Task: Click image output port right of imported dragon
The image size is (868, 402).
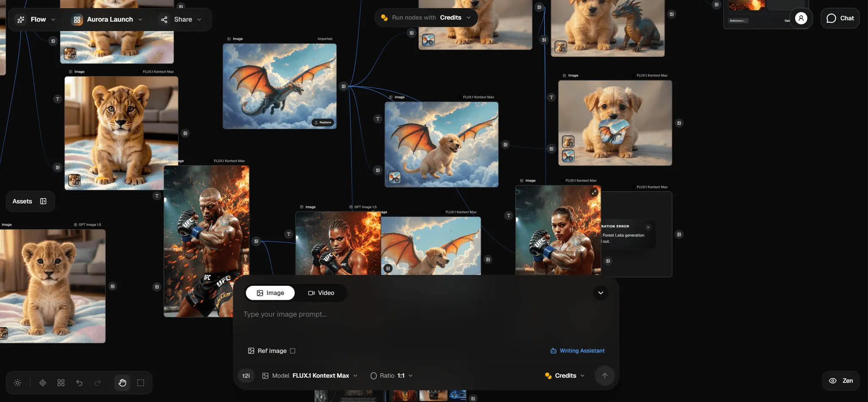Action: 344,86
